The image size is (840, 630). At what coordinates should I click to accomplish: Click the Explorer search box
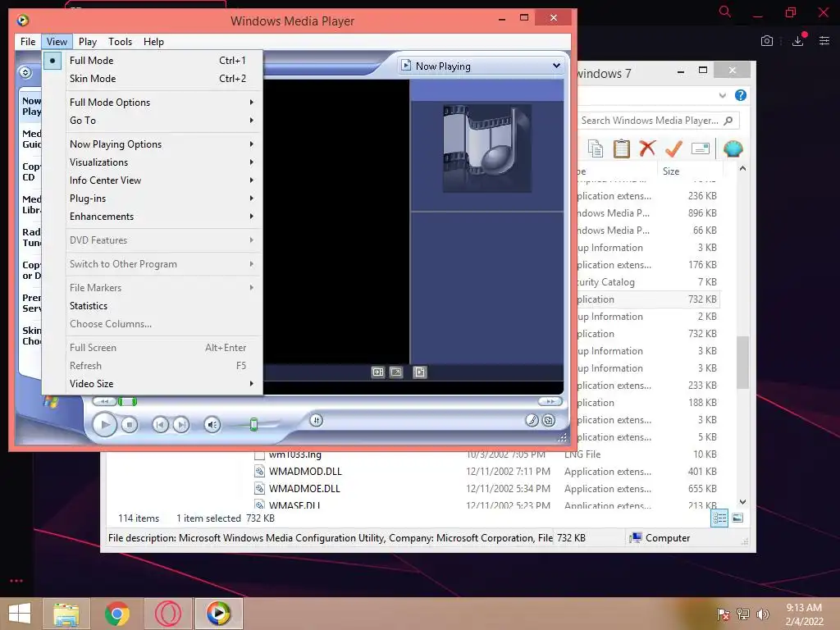pyautogui.click(x=659, y=121)
